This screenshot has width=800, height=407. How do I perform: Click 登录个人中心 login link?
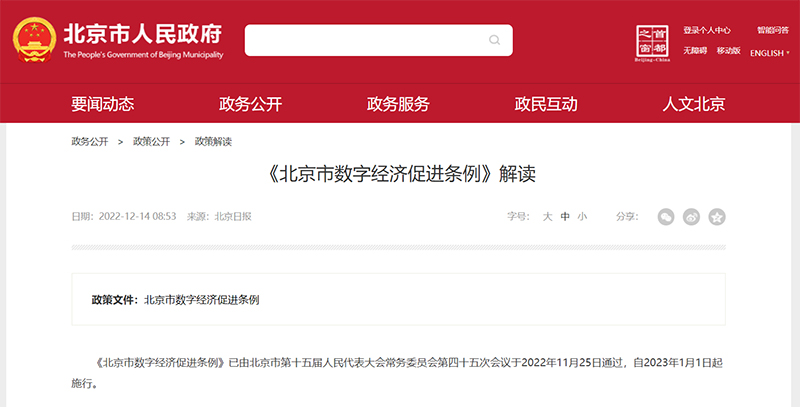coord(706,30)
